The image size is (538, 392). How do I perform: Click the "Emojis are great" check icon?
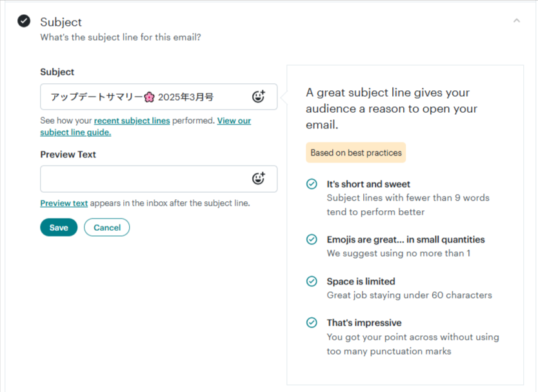[312, 240]
